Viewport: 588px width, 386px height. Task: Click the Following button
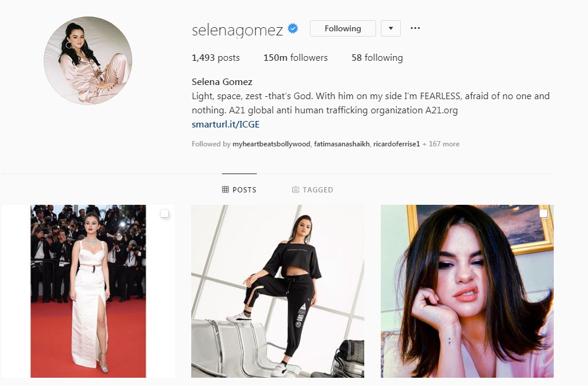click(x=343, y=28)
